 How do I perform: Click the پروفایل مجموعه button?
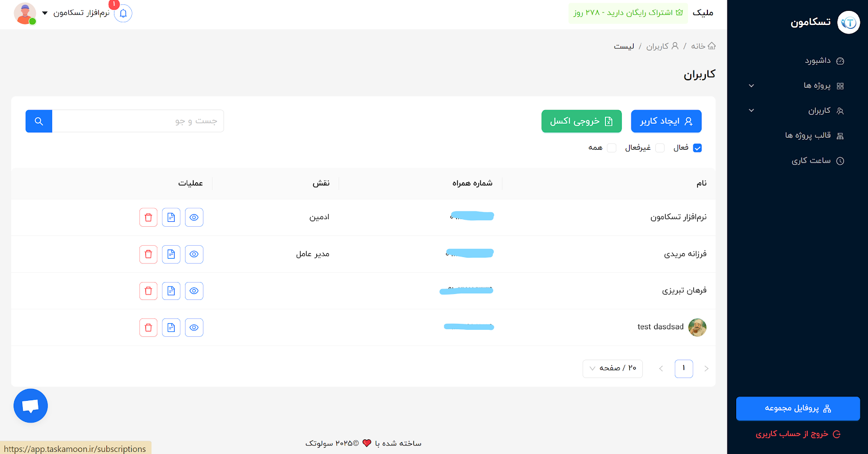click(798, 409)
